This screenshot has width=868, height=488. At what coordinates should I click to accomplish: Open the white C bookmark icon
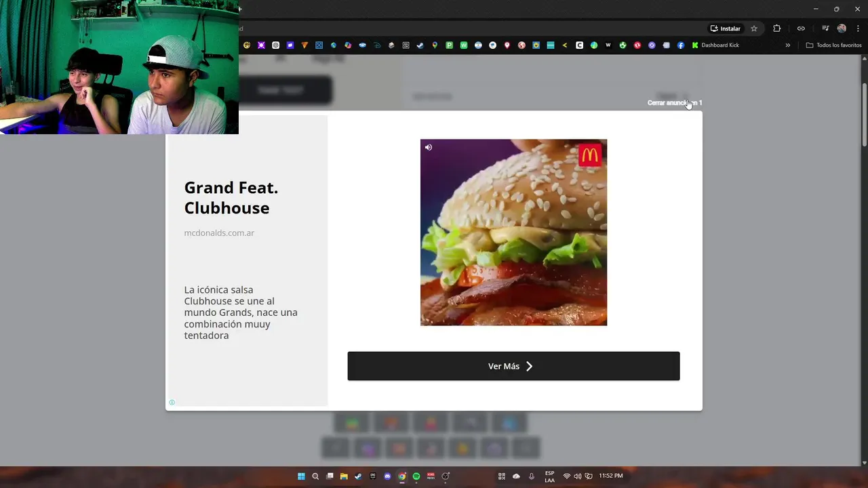[579, 45]
